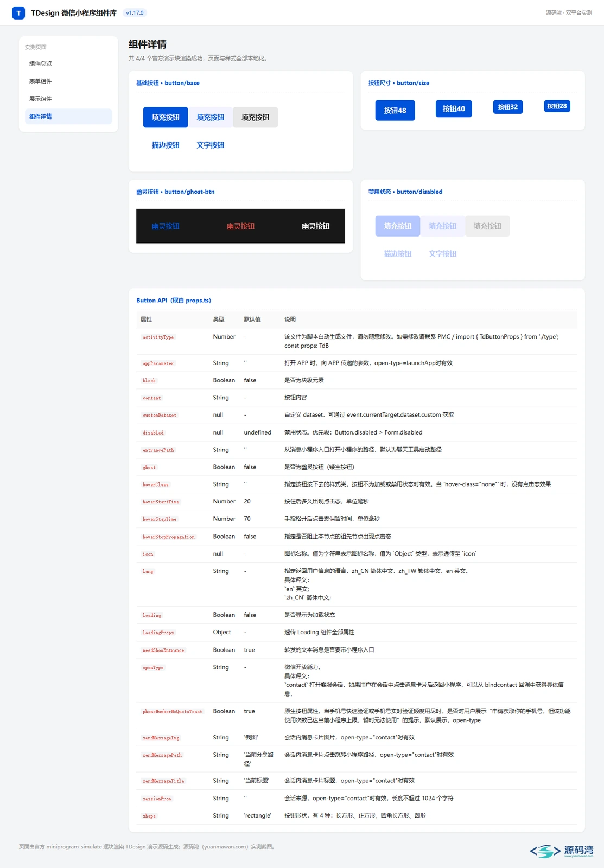Click the disabled 文字按钮
Viewport: 604px width, 868px height.
tap(443, 253)
